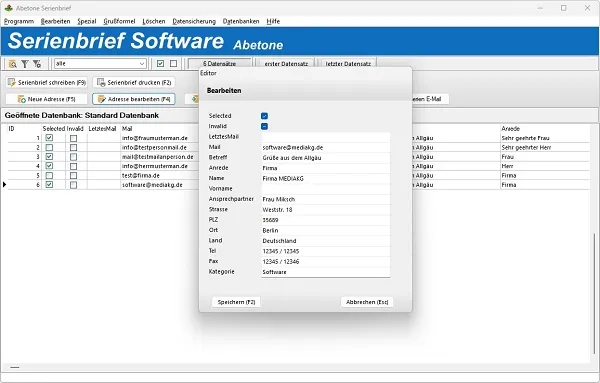Click the select-all checked box toolbar icon
The image size is (600, 383).
click(160, 64)
